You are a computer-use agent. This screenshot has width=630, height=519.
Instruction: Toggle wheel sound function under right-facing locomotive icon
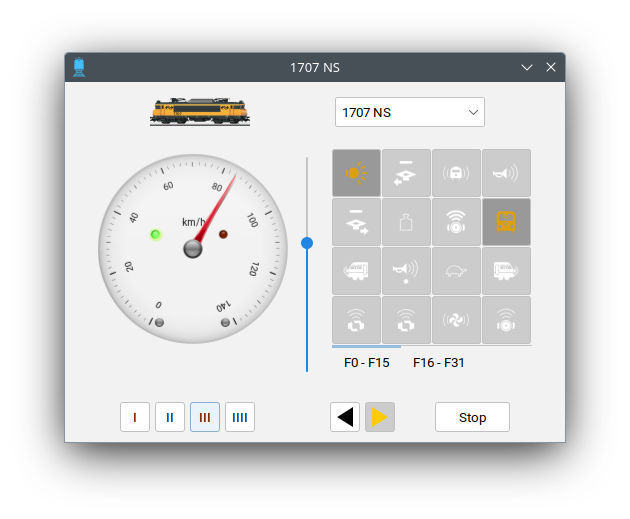(x=506, y=320)
